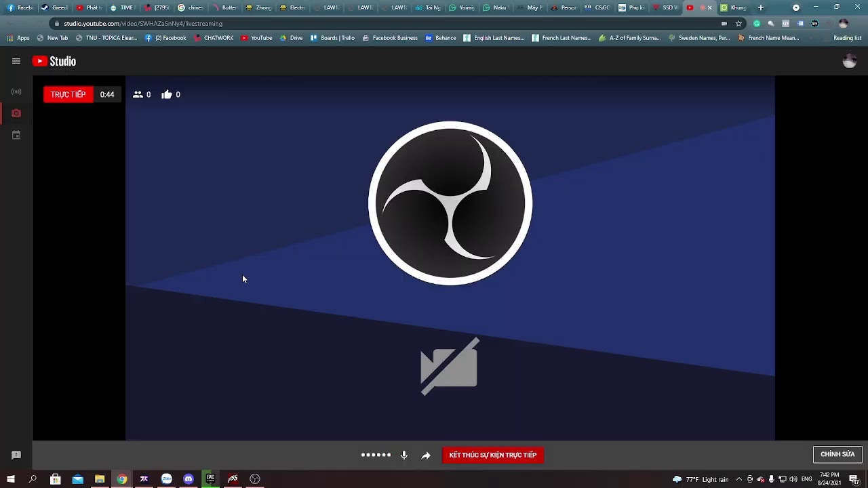Open Mail app from taskbar
This screenshot has width=868, height=488.
78,479
